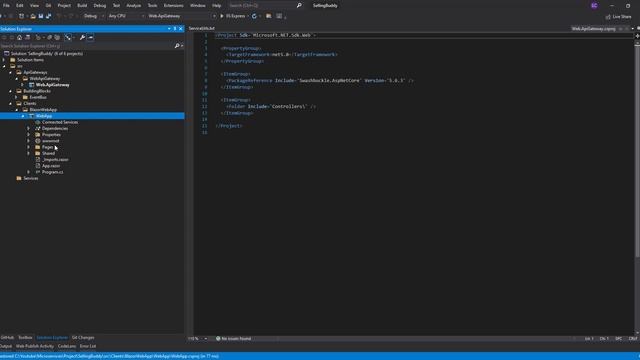Open the CodeLens bottom tab

coord(67,346)
